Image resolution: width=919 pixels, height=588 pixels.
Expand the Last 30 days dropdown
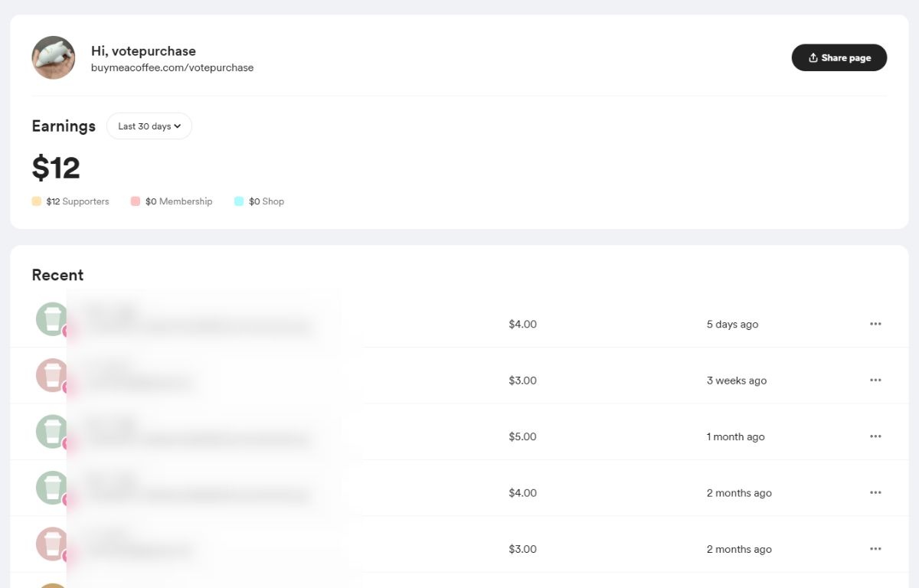tap(149, 126)
